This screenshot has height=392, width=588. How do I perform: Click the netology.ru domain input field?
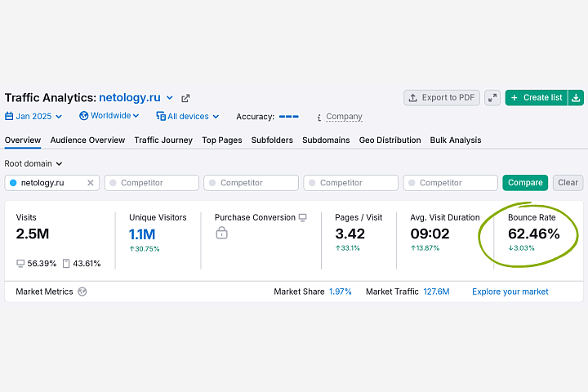(x=52, y=183)
